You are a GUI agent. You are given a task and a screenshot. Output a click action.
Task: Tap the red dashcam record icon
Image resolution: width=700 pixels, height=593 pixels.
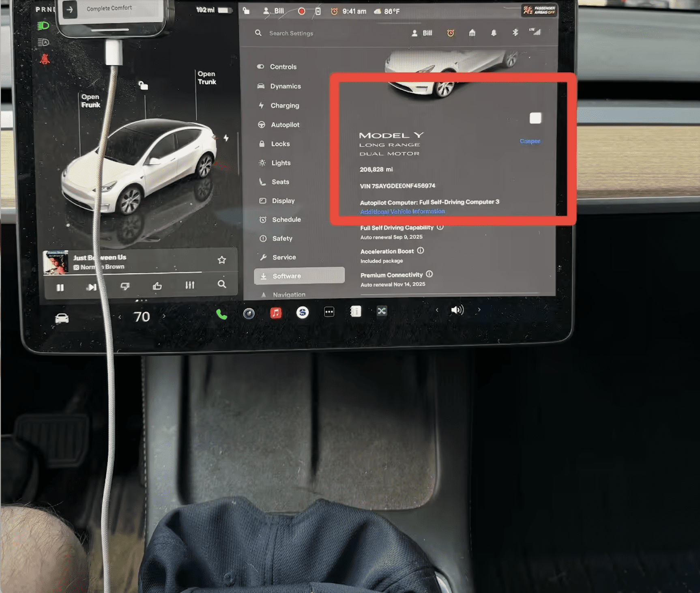point(301,11)
